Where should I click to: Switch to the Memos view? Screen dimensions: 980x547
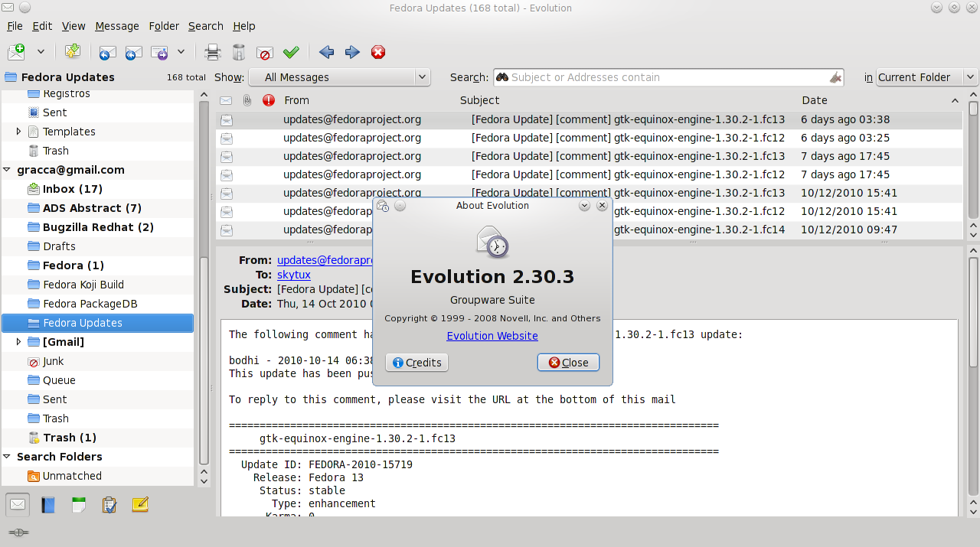point(139,505)
